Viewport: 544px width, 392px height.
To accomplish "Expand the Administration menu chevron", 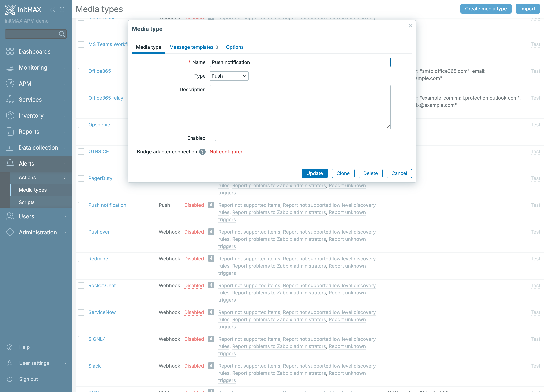I will [65, 232].
